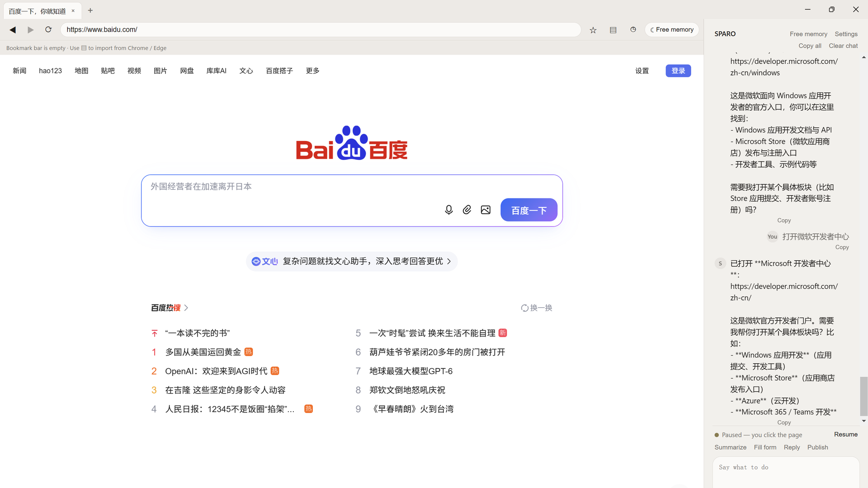Screen dimensions: 868x488
Task: Start voice search with microphone icon
Action: point(448,210)
